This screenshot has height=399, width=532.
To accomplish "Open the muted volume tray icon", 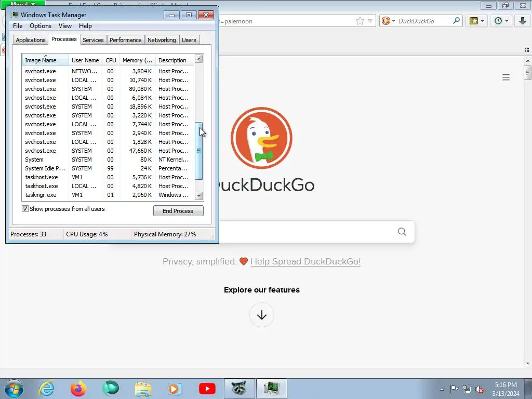I will (480, 389).
